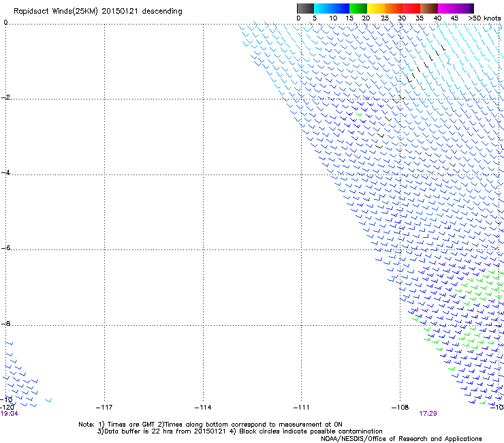Click the latitude label '0' at the top left
Viewport: 504px width, 443px height.
(x=5, y=22)
